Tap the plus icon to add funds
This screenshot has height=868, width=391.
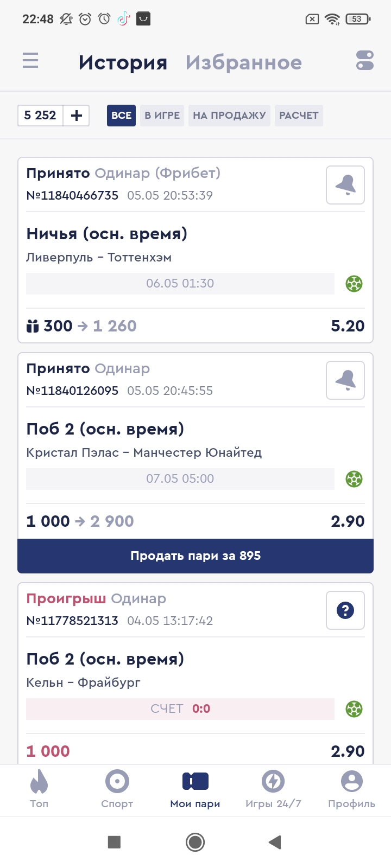(x=77, y=116)
